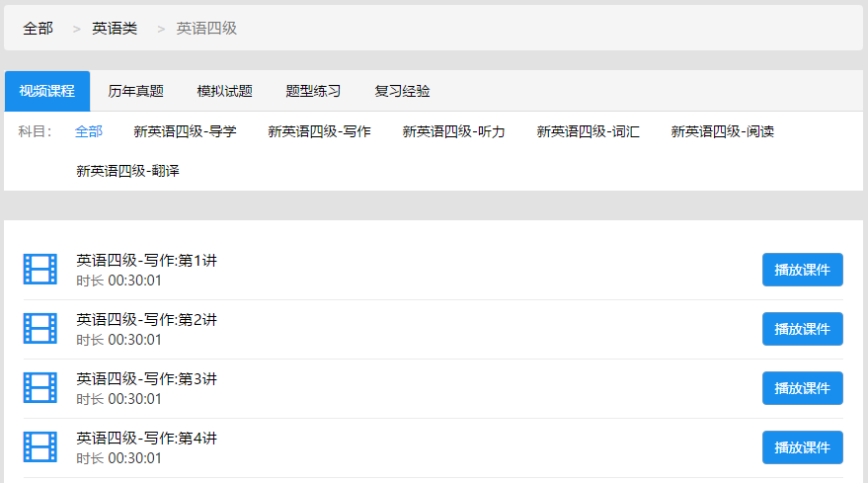
Task: Play courseware for 写作:第2讲
Action: click(x=802, y=329)
